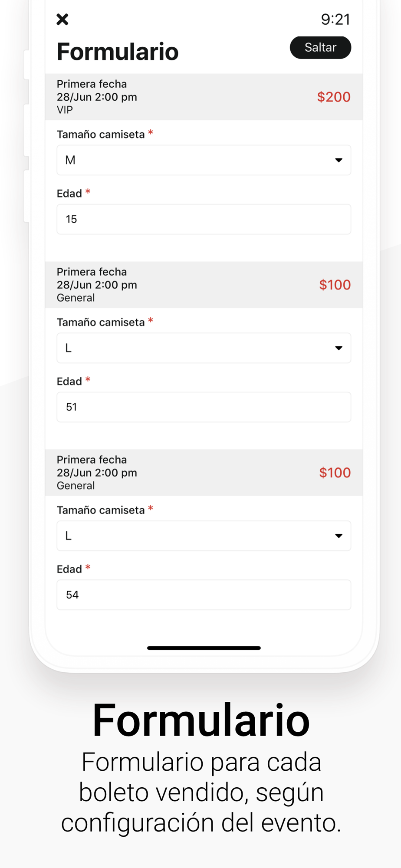The height and width of the screenshot is (868, 401).
Task: Click the Edad field containing 54
Action: click(204, 595)
